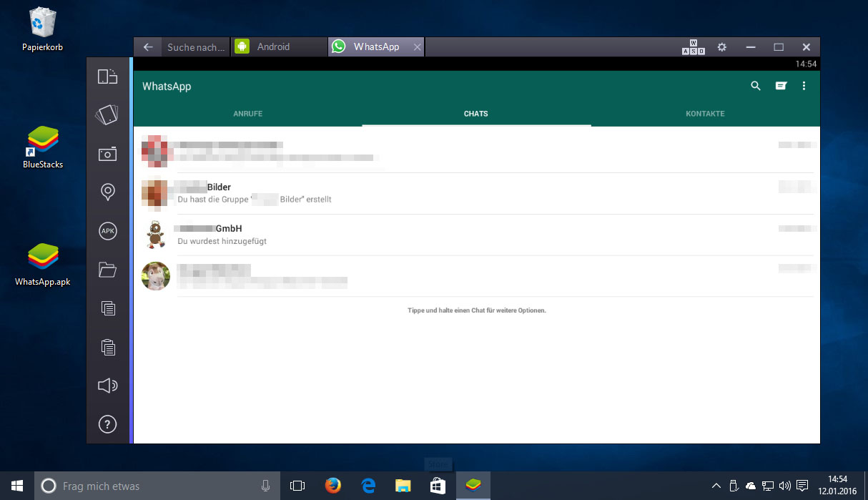The image size is (868, 500).
Task: Show hidden tray icons chevron
Action: coord(717,486)
